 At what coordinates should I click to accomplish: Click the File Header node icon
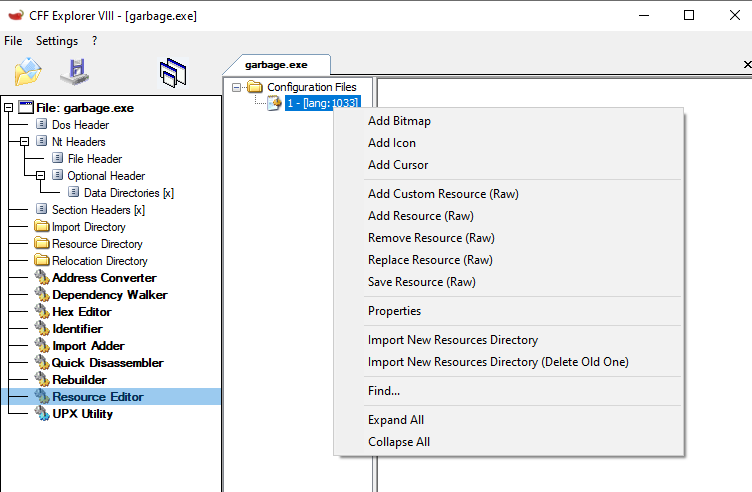(58, 158)
